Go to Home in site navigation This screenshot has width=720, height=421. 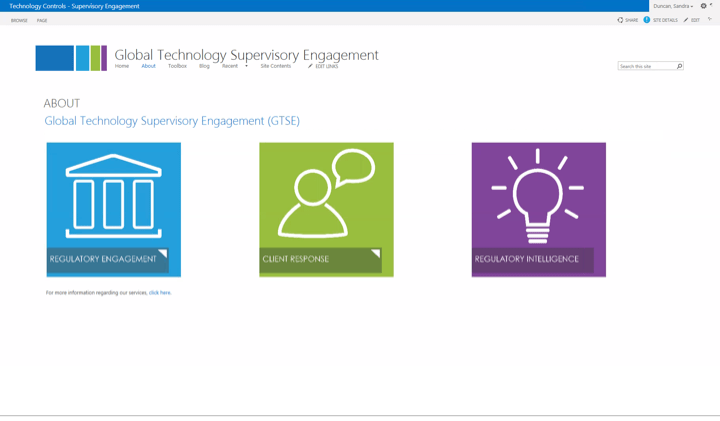pos(122,66)
